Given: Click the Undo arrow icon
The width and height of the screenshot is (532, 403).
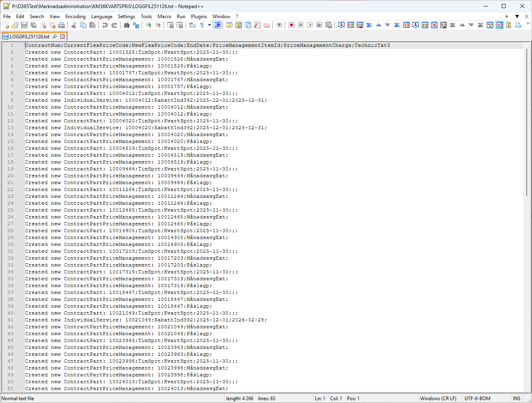Looking at the screenshot, I should click(105, 25).
